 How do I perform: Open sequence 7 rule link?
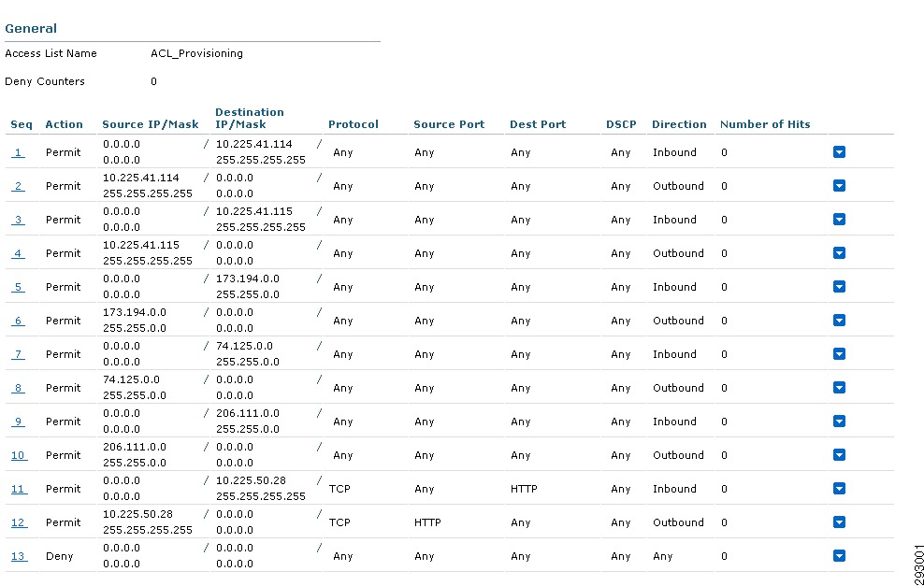coord(18,354)
